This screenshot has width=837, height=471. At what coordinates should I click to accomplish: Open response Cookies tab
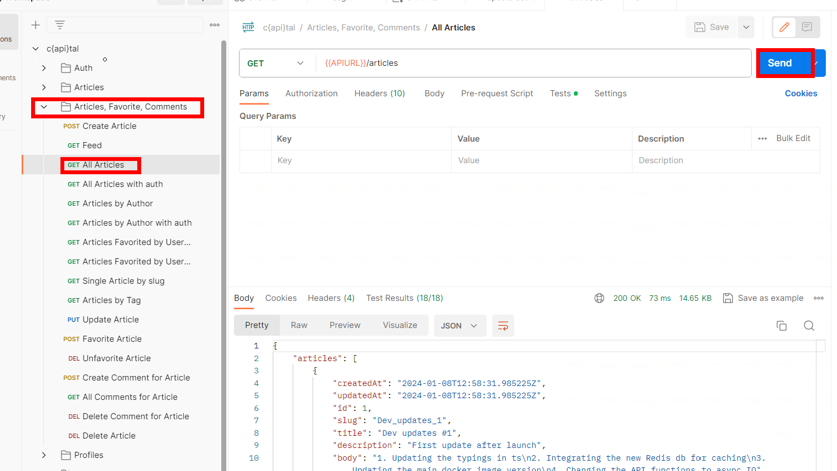click(x=281, y=298)
